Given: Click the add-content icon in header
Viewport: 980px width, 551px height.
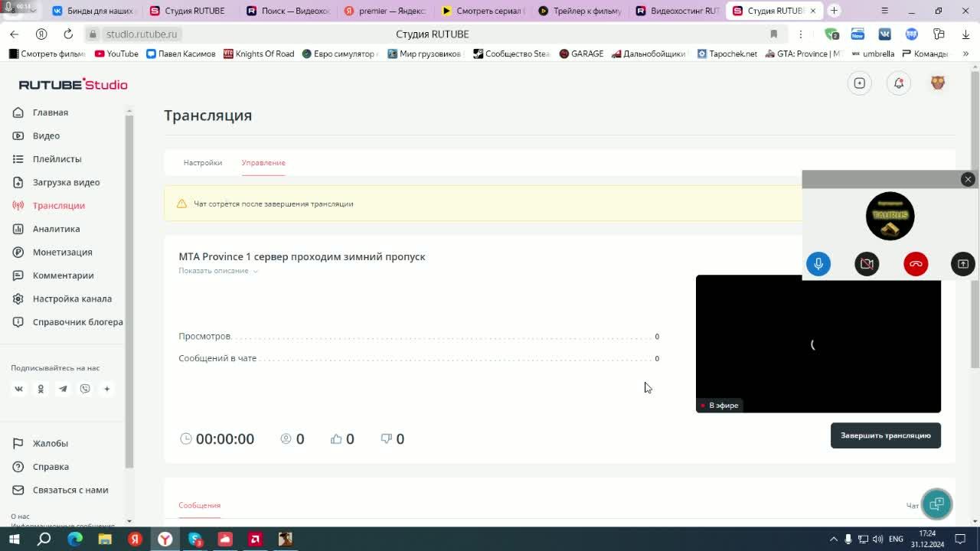Looking at the screenshot, I should tap(860, 83).
